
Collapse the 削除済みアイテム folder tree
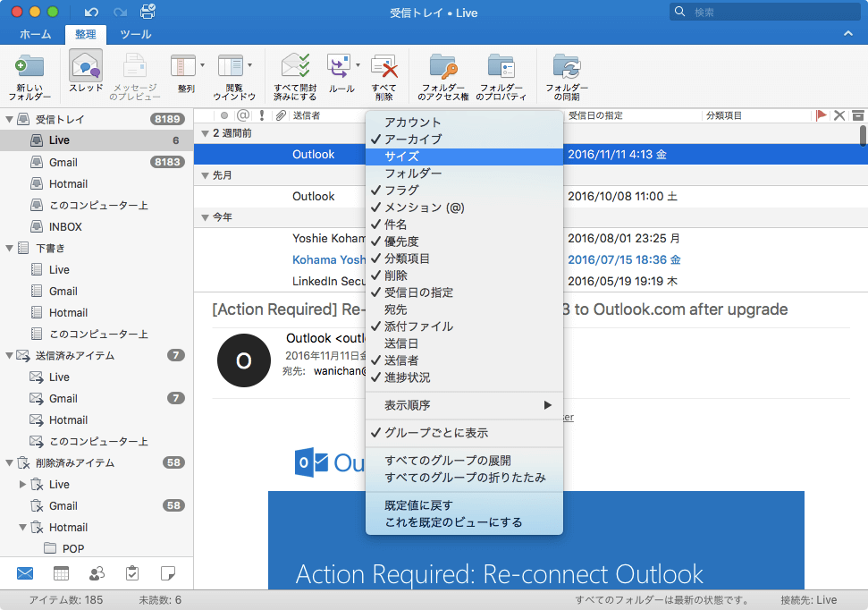pyautogui.click(x=9, y=462)
